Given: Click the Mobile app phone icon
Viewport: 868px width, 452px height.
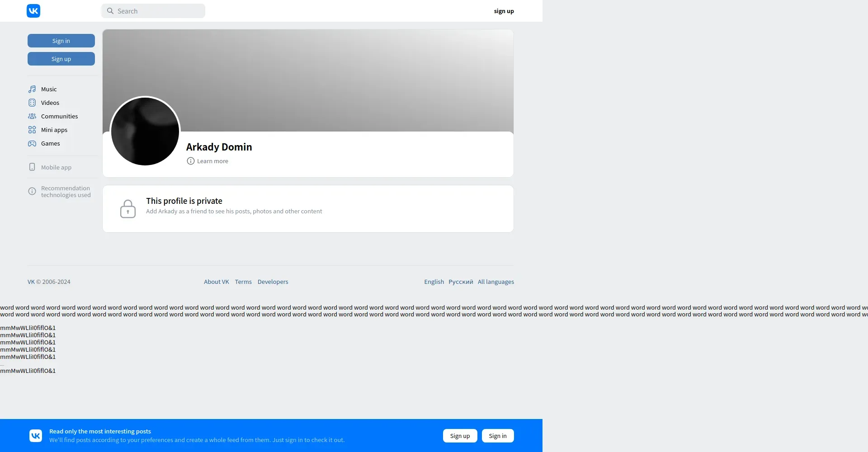Looking at the screenshot, I should pos(32,167).
